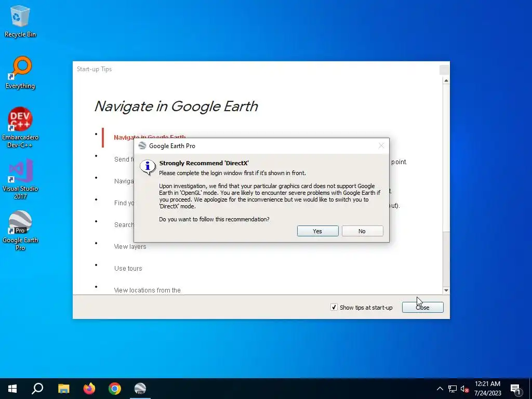This screenshot has width=532, height=399.
Task: Click the Start-up Tips scrollbar down arrow
Action: (446, 290)
